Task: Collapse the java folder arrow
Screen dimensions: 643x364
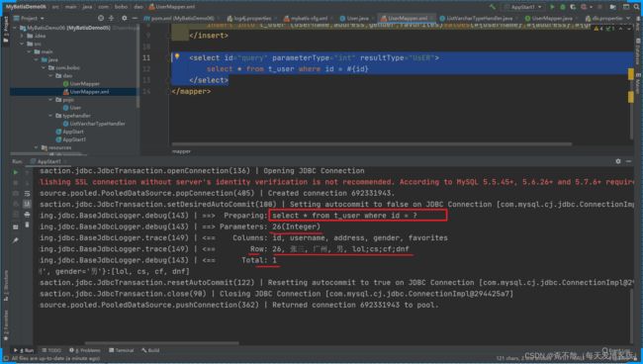Action: [x=37, y=59]
